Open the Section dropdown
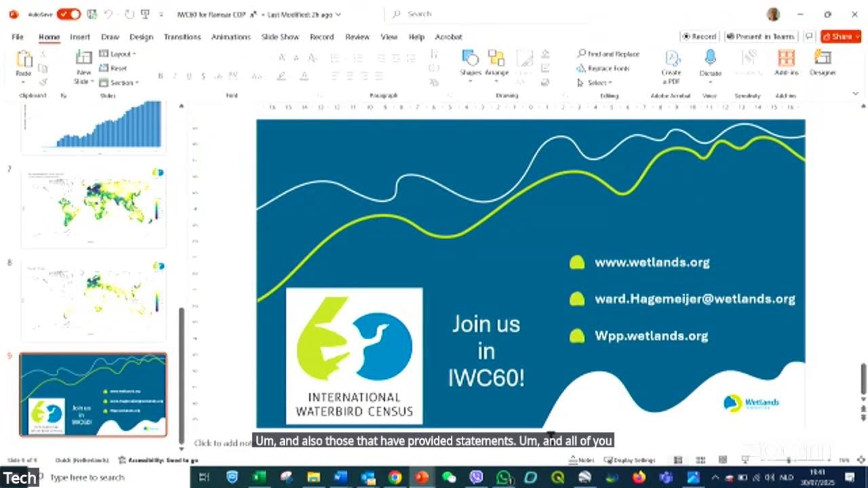Screen dimensions: 868x488 coord(119,83)
